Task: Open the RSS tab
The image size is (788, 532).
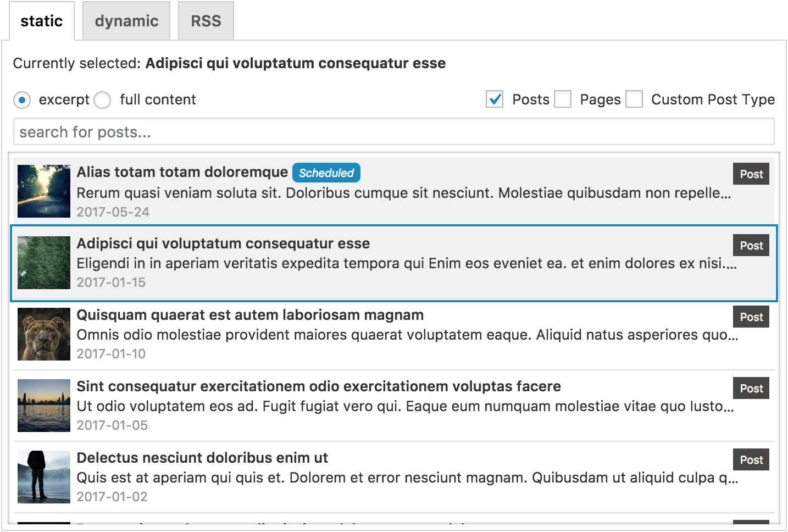Action: pyautogui.click(x=206, y=21)
